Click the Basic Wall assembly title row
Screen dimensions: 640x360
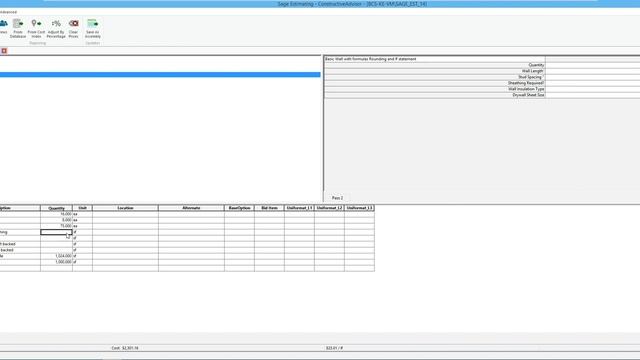click(435, 59)
